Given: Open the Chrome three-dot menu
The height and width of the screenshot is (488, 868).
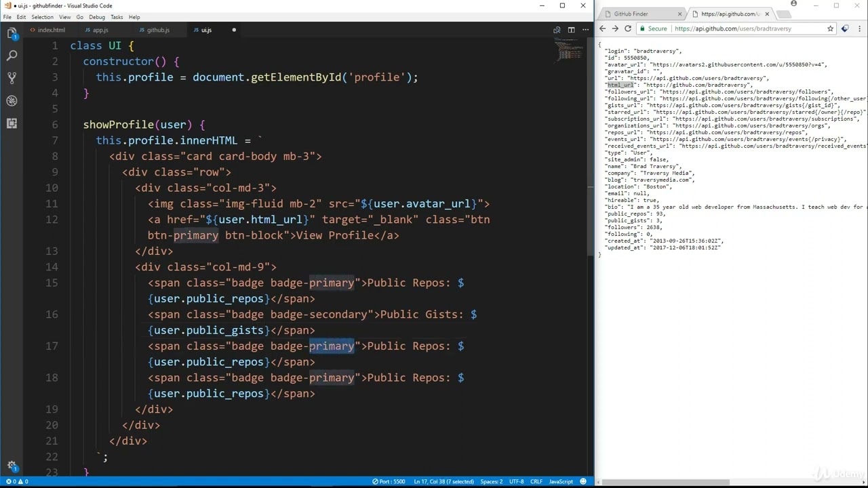Looking at the screenshot, I should pos(859,28).
